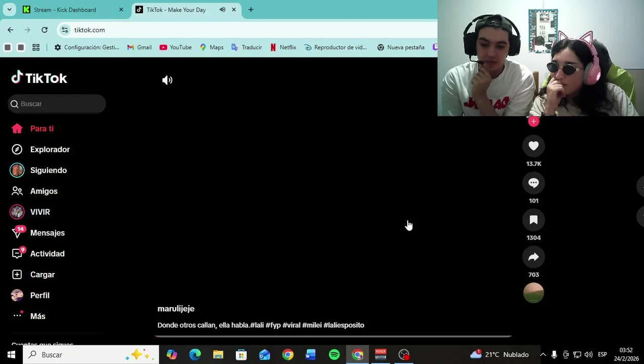Open the spinning sound disc thumbnail

[x=533, y=293]
